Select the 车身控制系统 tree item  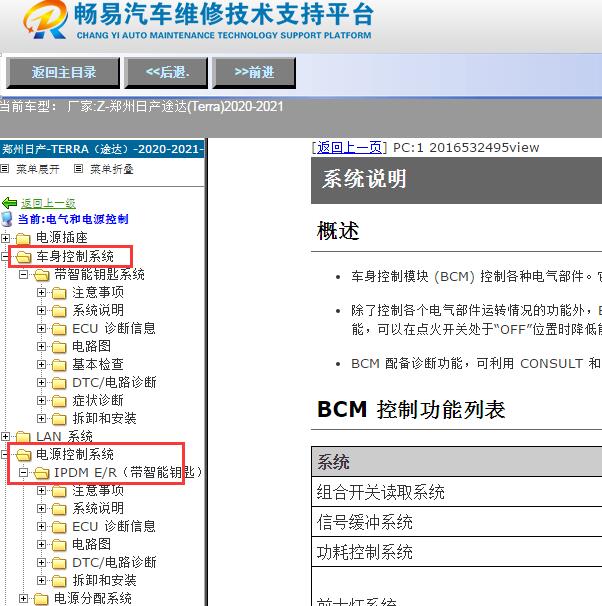[x=75, y=257]
